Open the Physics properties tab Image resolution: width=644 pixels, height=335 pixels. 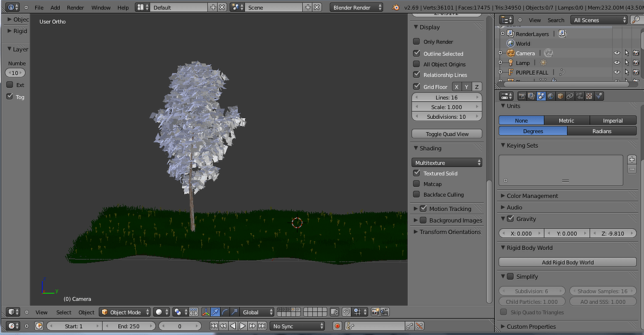click(599, 96)
